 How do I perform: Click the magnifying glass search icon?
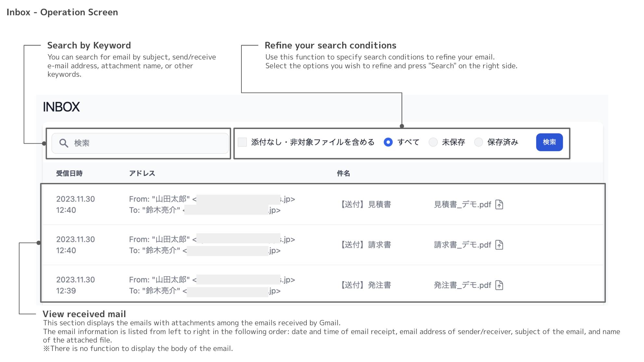pos(64,143)
